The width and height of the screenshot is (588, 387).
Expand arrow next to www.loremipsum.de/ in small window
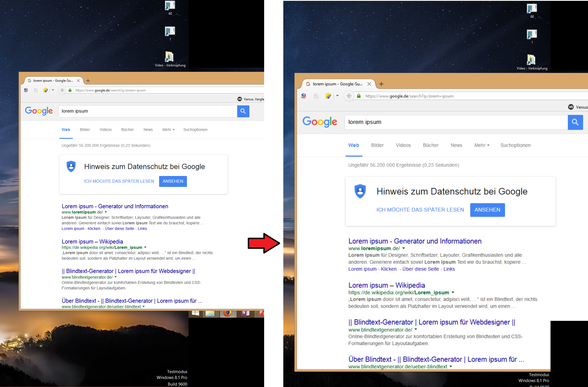pyautogui.click(x=106, y=212)
